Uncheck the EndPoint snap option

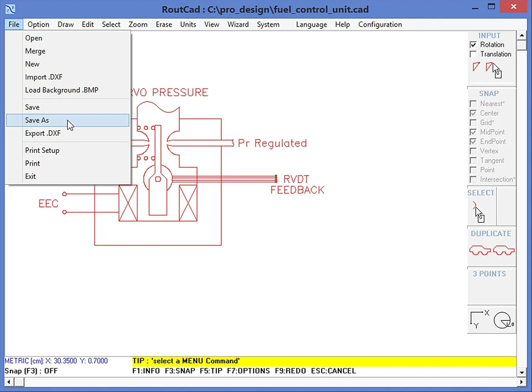pos(473,141)
